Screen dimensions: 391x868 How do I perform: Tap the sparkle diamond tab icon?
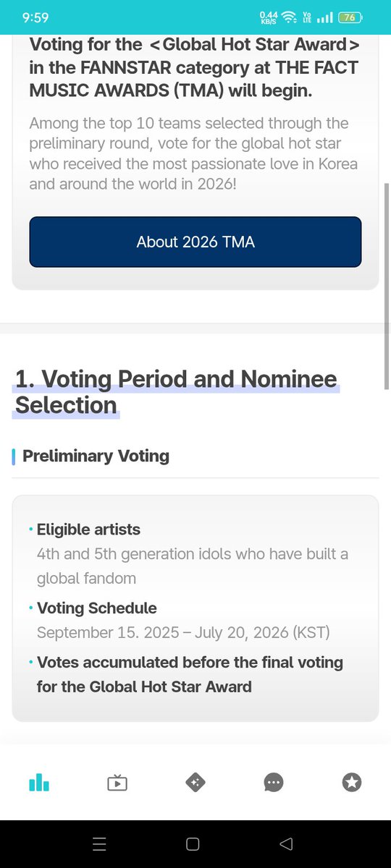tap(195, 782)
